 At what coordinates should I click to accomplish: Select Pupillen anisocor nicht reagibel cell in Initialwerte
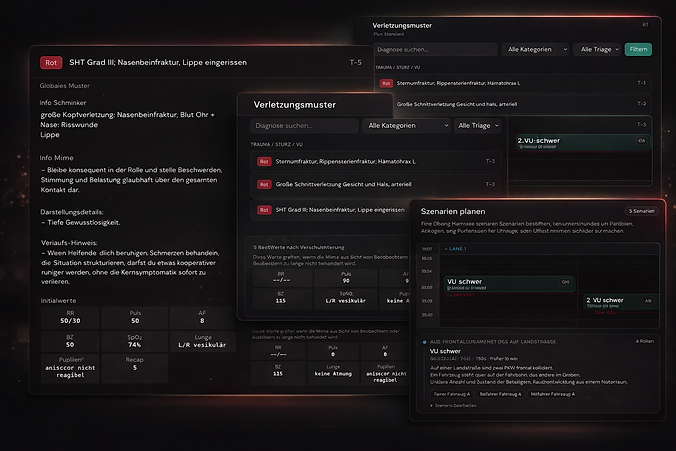coord(70,368)
